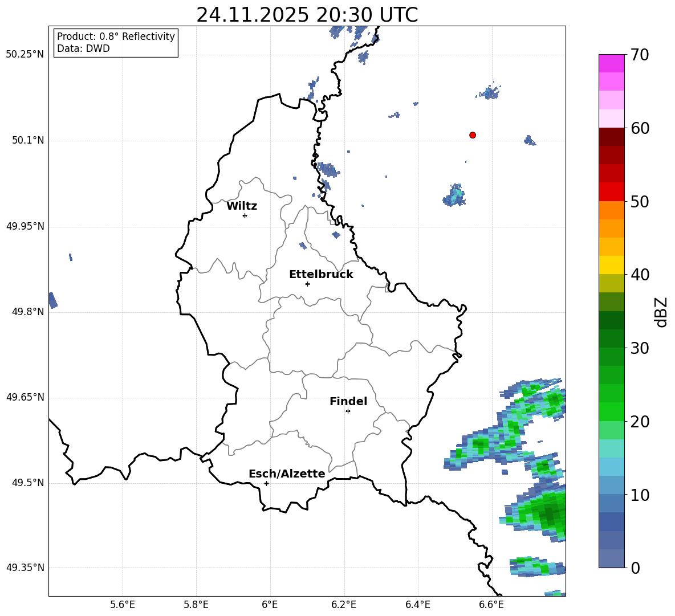Image resolution: width=675 pixels, height=616 pixels.
Task: Click the dBZ colorbar label
Action: tap(662, 312)
